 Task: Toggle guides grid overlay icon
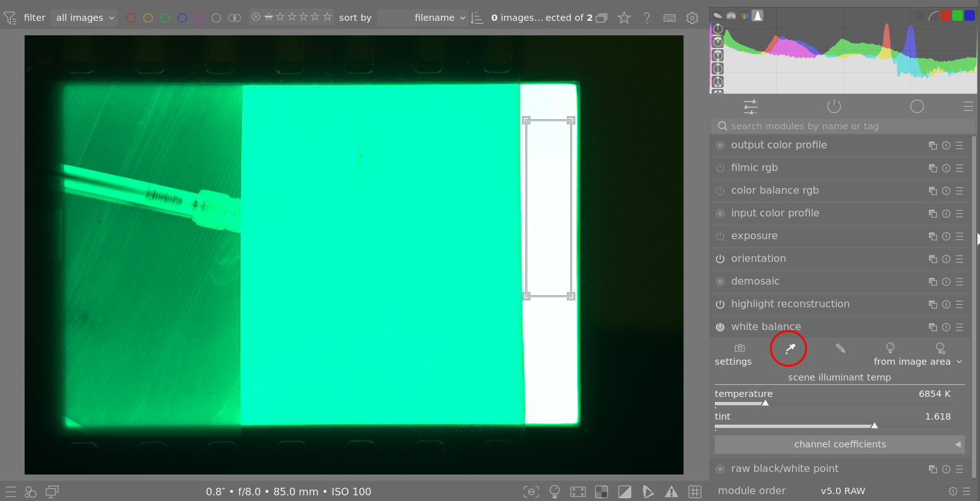(x=695, y=492)
